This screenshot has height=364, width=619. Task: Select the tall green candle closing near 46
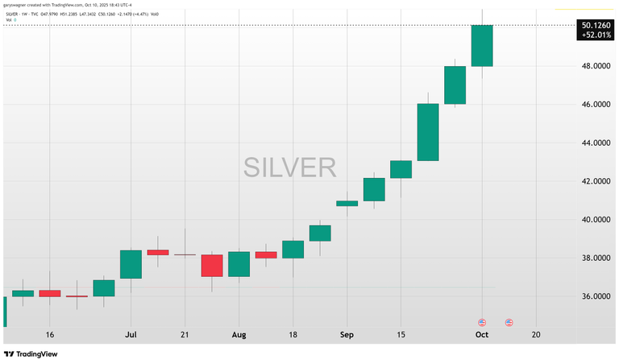427,132
